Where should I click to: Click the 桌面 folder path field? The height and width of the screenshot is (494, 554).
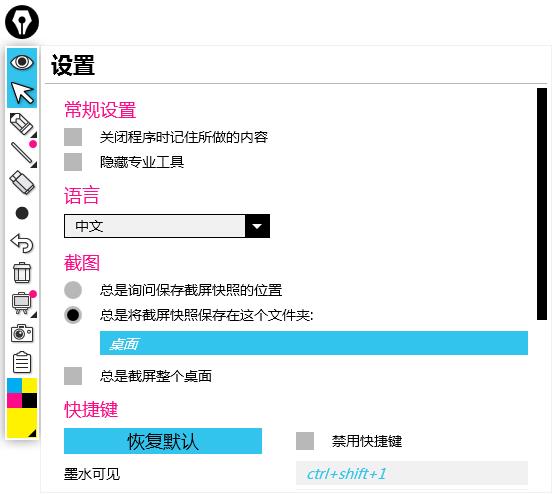pyautogui.click(x=314, y=343)
